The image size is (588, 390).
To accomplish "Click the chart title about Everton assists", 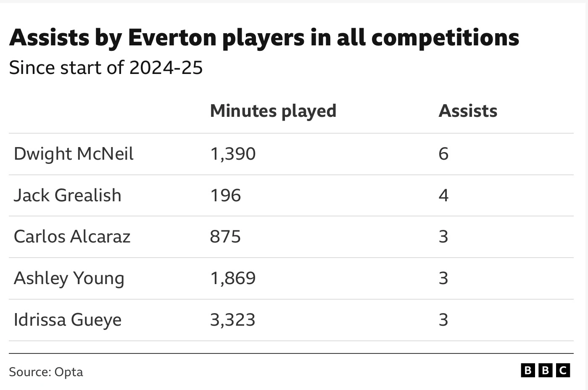I will tap(264, 37).
